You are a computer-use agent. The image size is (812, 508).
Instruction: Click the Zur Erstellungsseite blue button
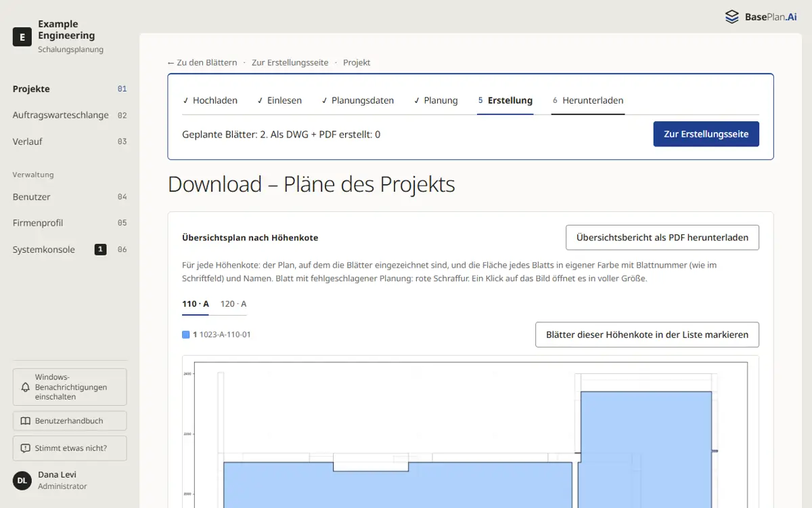point(706,134)
